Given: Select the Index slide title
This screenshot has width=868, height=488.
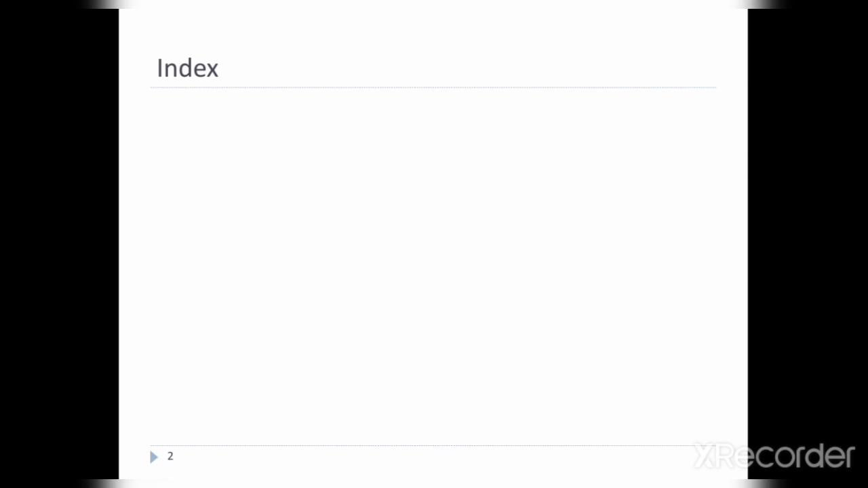Looking at the screenshot, I should coord(187,68).
